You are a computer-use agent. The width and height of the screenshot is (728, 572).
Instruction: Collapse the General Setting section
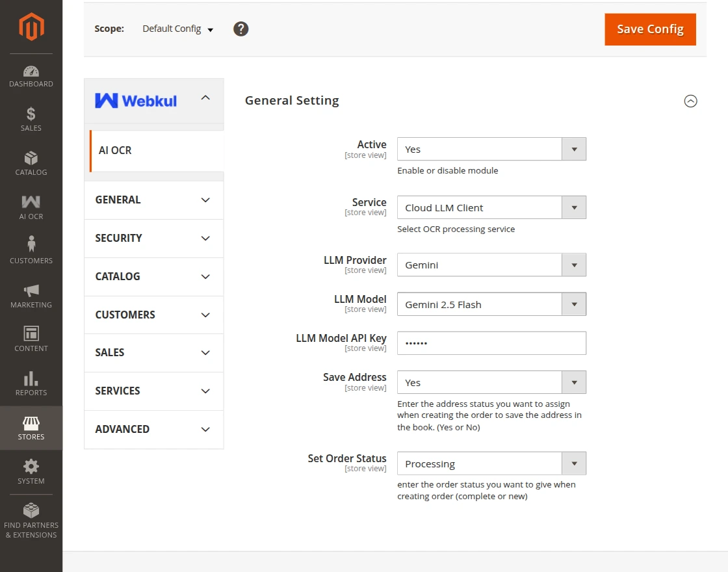pos(690,101)
